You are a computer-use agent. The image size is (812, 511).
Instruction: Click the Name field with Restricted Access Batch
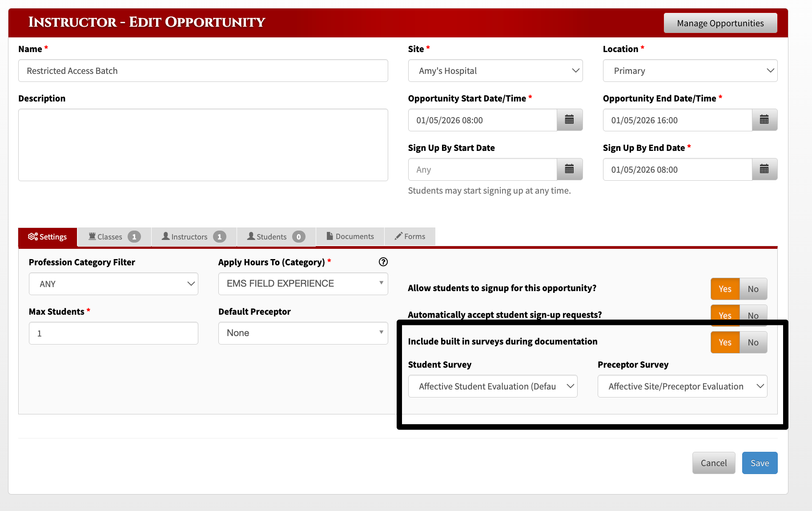coord(203,71)
